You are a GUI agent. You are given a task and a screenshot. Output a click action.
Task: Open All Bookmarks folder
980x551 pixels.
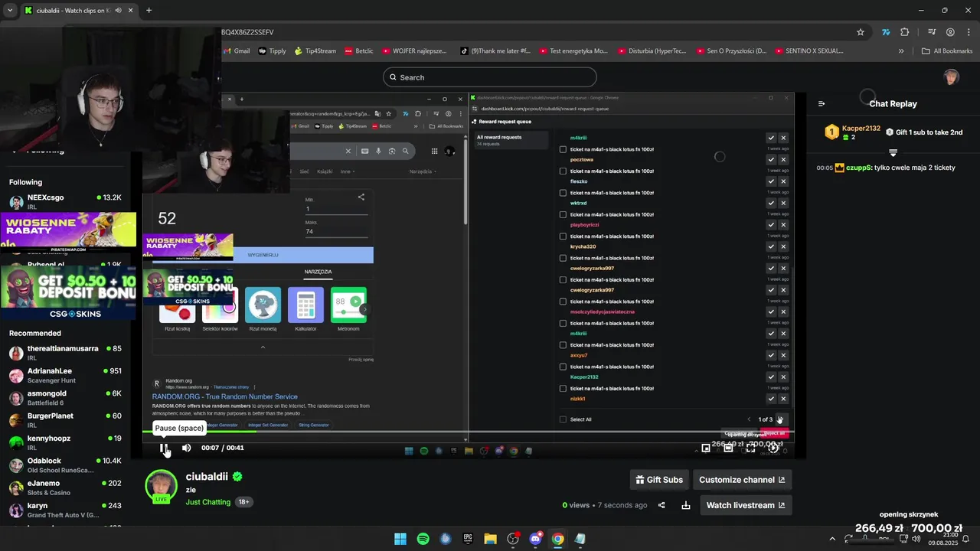click(x=947, y=51)
